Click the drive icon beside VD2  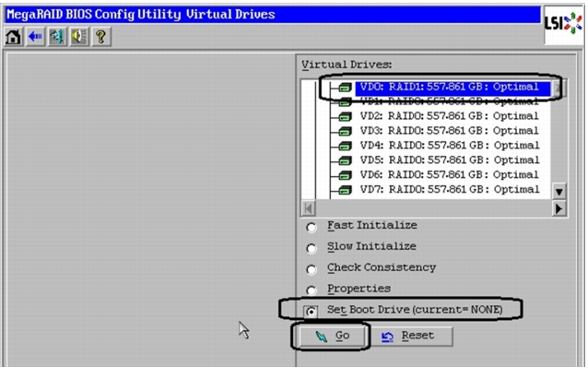point(345,117)
